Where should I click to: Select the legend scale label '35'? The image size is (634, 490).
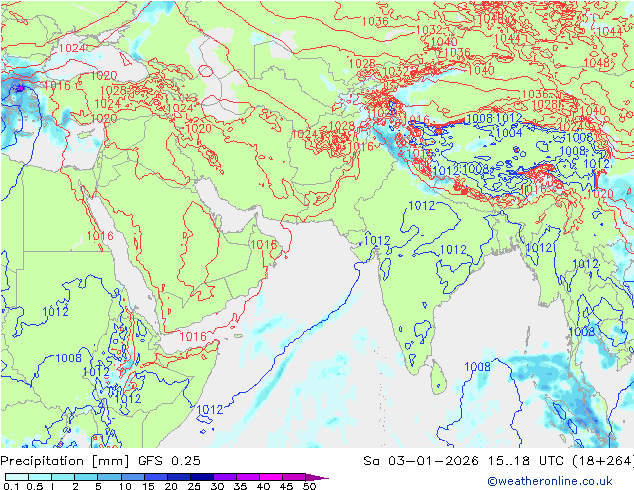tap(240, 486)
